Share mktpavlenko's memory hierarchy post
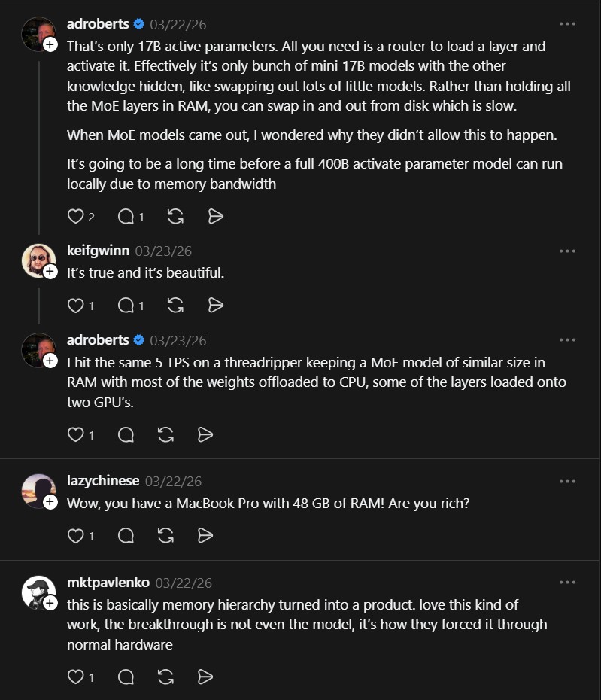Viewport: 601px width, 700px height. (205, 677)
